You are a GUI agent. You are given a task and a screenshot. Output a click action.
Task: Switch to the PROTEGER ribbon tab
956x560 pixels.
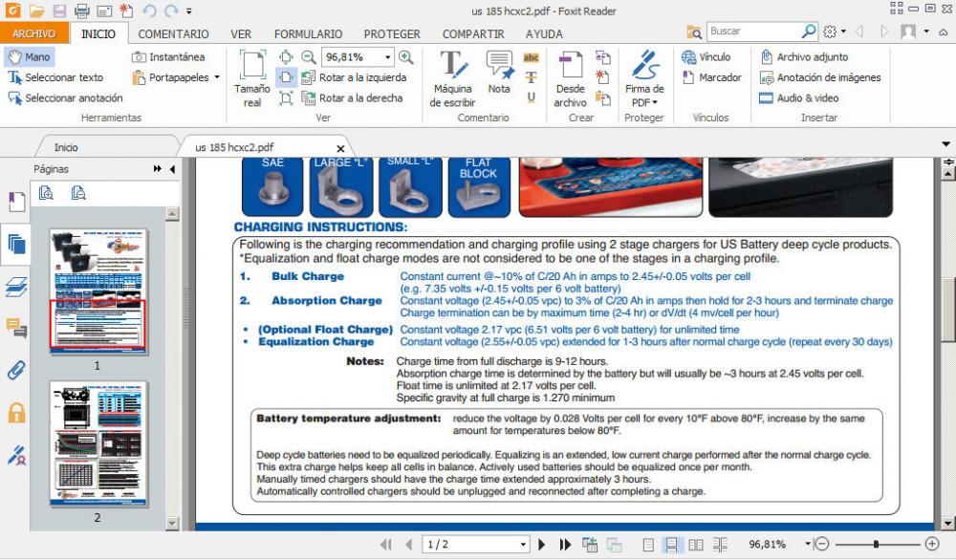392,34
